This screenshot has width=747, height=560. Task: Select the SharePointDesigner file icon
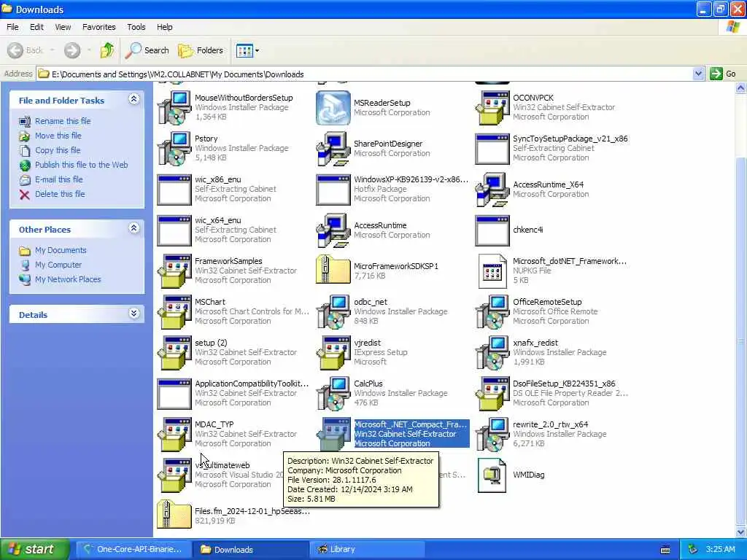click(333, 149)
